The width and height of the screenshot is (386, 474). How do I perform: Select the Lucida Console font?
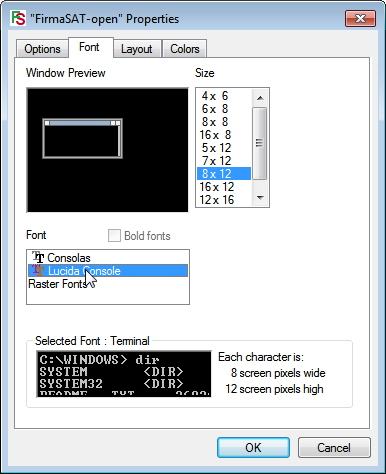[x=108, y=271]
